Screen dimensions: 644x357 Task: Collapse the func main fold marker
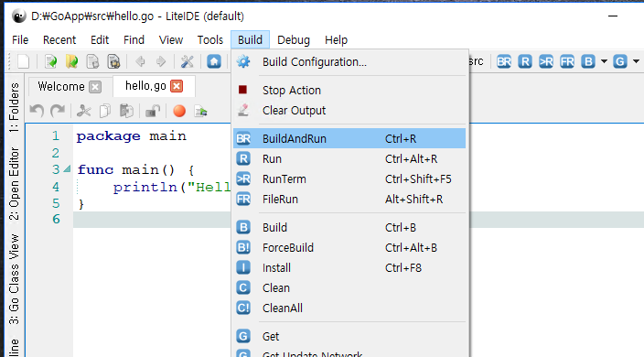67,168
